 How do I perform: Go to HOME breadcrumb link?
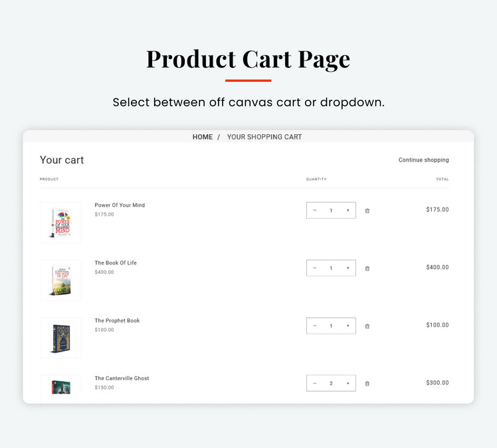coord(203,137)
